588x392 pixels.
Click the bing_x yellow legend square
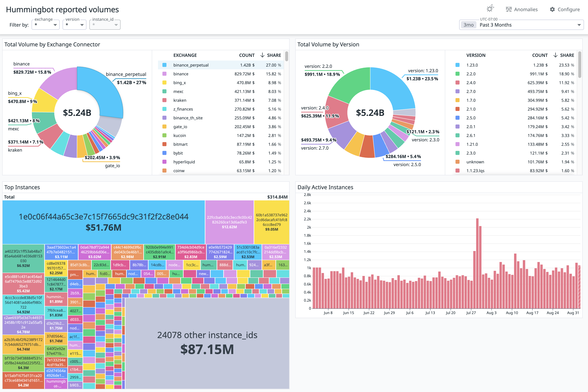point(164,83)
